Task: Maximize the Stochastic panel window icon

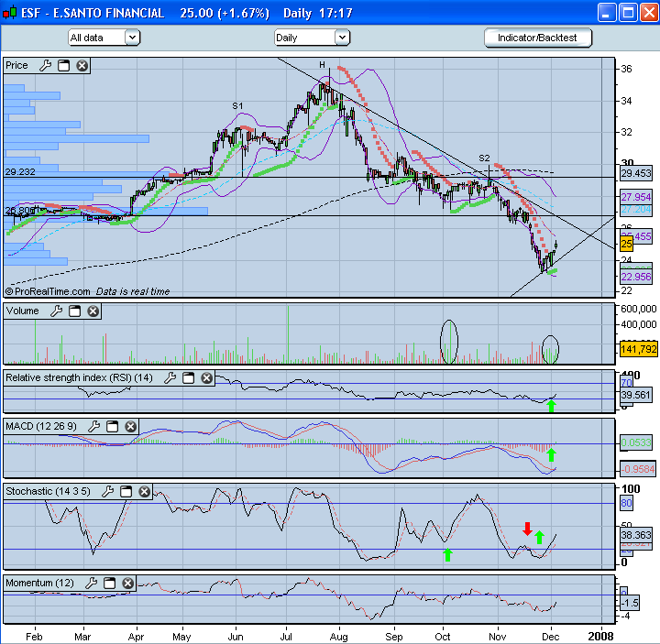Action: 126,491
